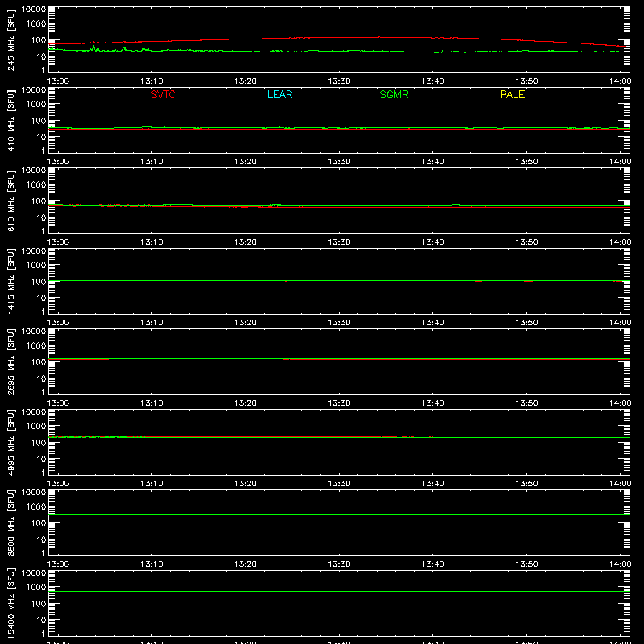
Task: Click the 13:20 tick label below 610 MHz plot
Action: (x=246, y=242)
